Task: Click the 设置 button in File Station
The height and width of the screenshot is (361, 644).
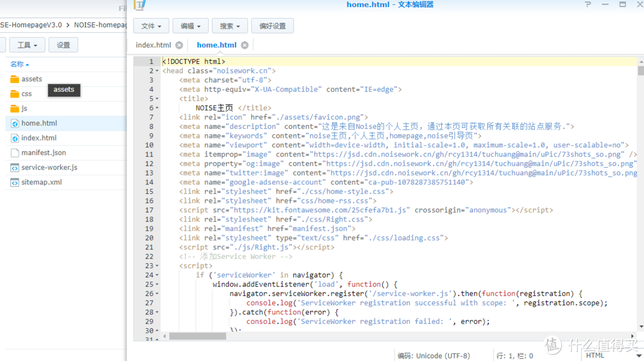Action: 63,45
